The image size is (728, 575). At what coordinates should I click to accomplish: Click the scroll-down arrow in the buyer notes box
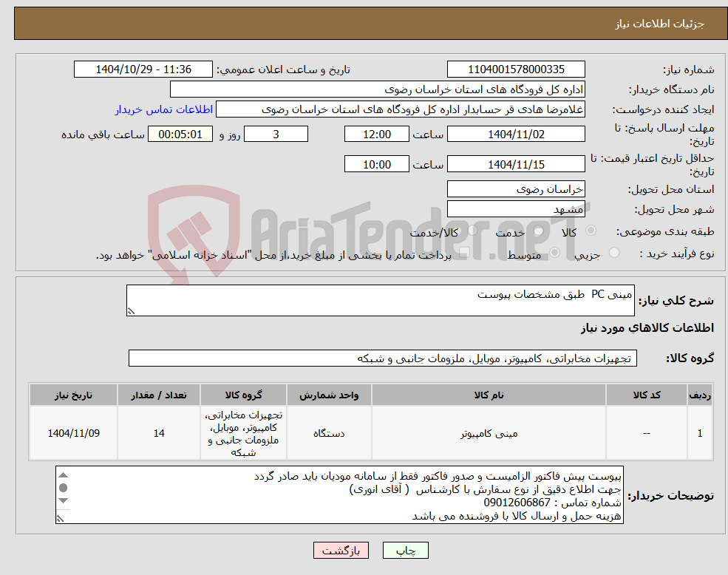(64, 500)
